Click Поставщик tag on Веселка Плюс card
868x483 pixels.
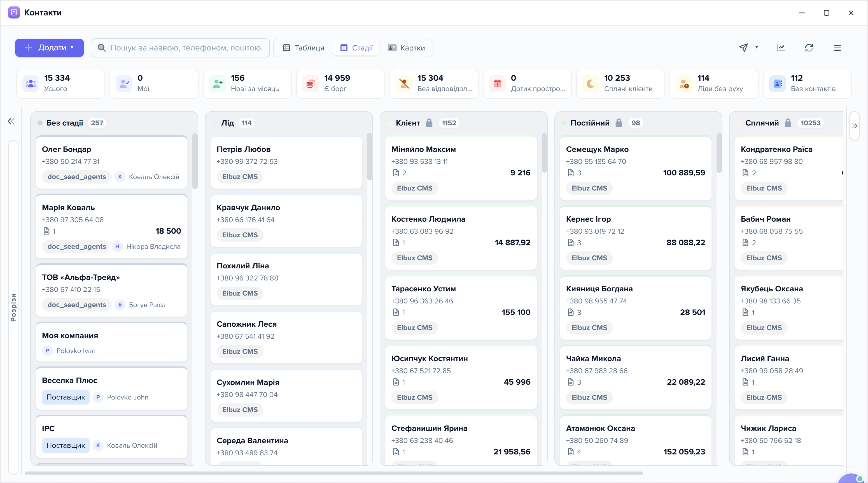(x=66, y=397)
